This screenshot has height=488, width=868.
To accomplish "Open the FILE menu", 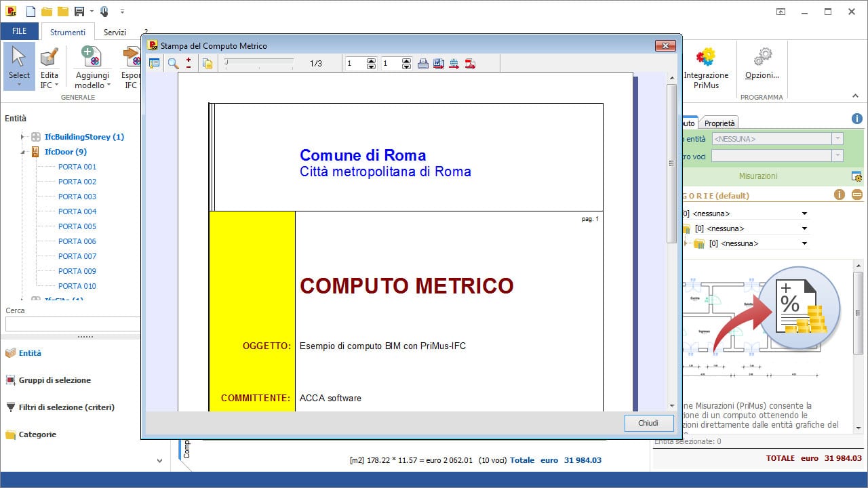I will pos(20,31).
